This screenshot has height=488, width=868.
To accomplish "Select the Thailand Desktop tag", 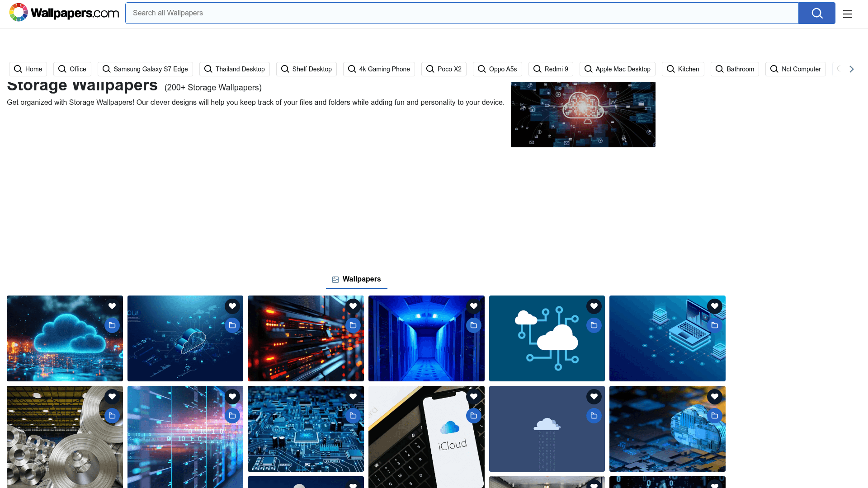I will tap(235, 69).
